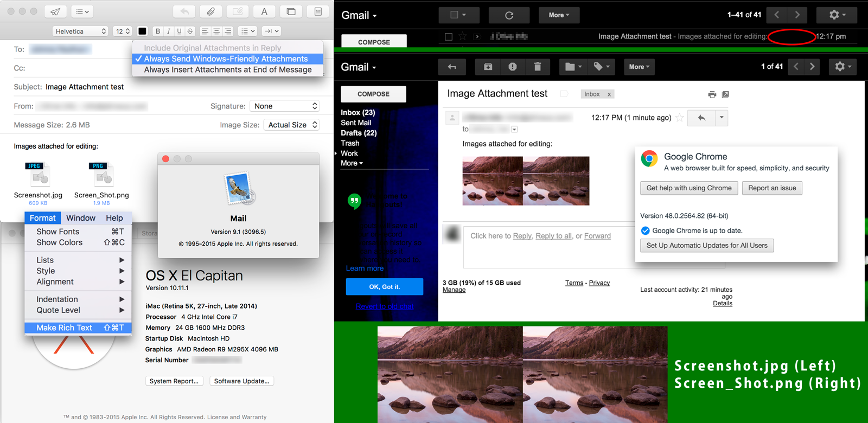This screenshot has width=868, height=423.
Task: Refresh the Gmail inbox list
Action: point(509,15)
